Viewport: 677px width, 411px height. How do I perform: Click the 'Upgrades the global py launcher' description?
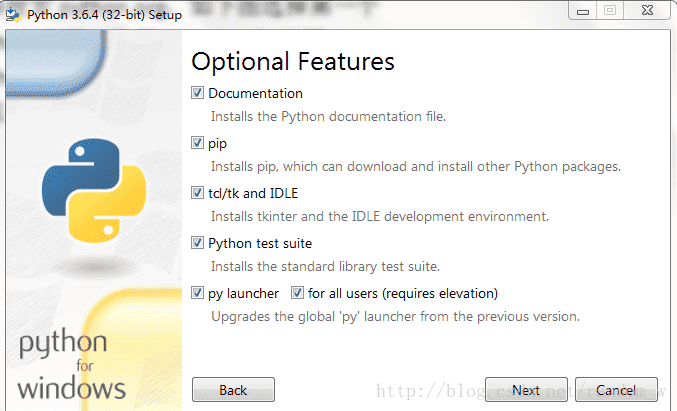tap(395, 316)
